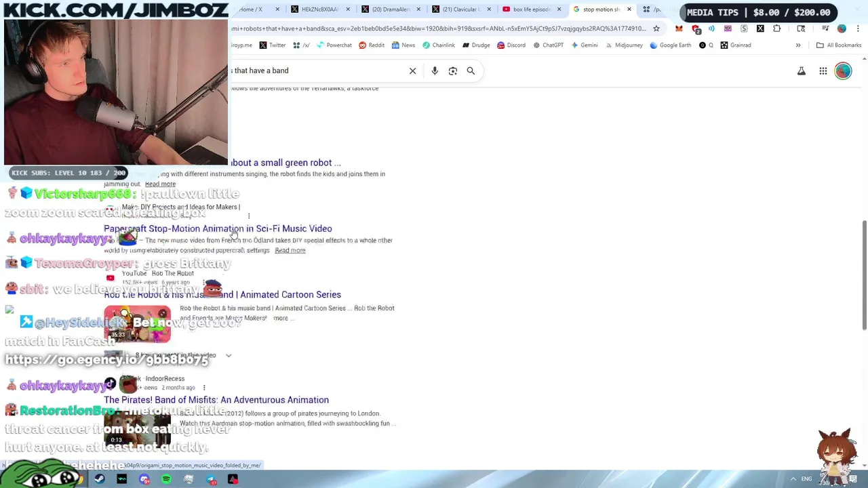This screenshot has height=488, width=868.
Task: Open Search by image (Lens) icon
Action: [x=453, y=70]
